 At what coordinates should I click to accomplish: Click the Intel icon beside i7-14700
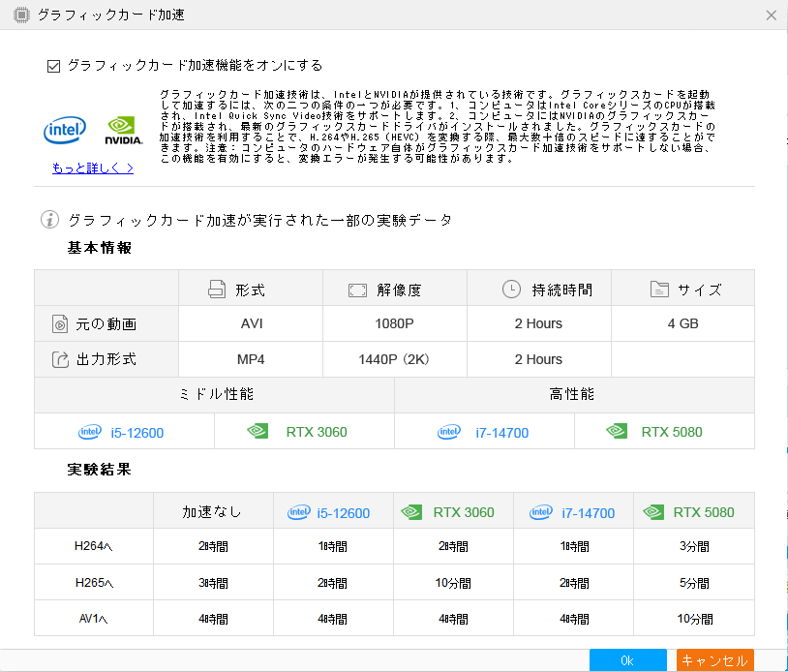447,431
